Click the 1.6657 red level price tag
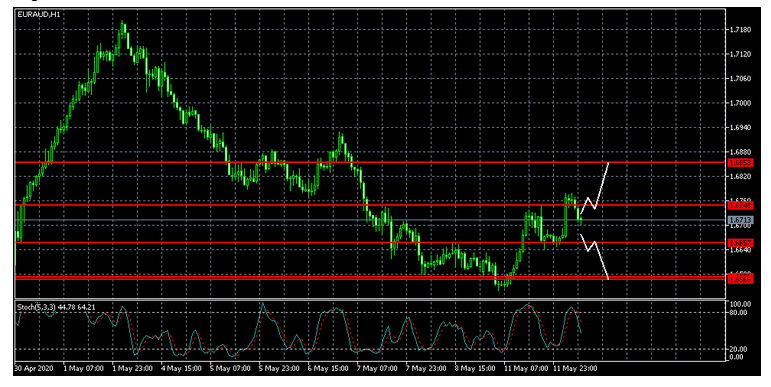The height and width of the screenshot is (387, 771). (740, 243)
